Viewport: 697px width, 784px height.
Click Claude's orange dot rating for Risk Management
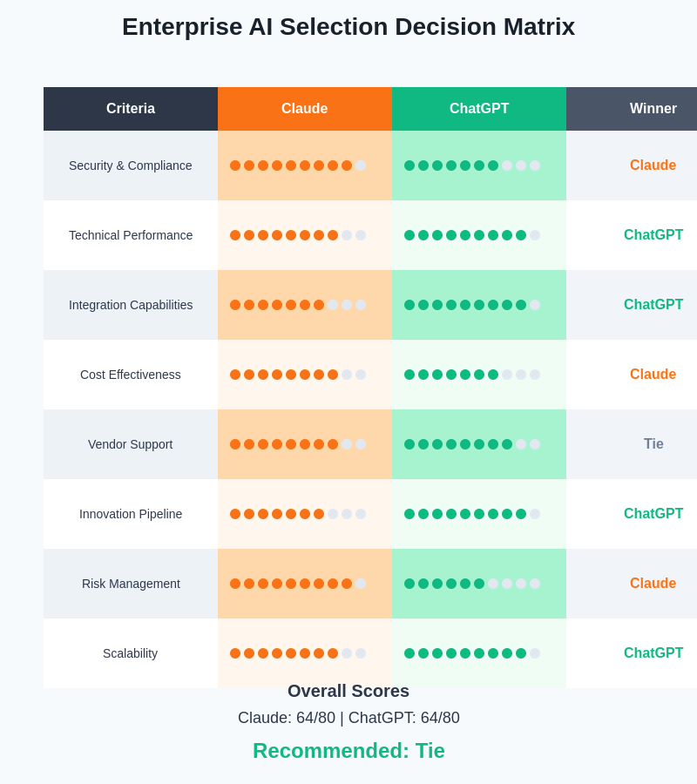click(298, 584)
